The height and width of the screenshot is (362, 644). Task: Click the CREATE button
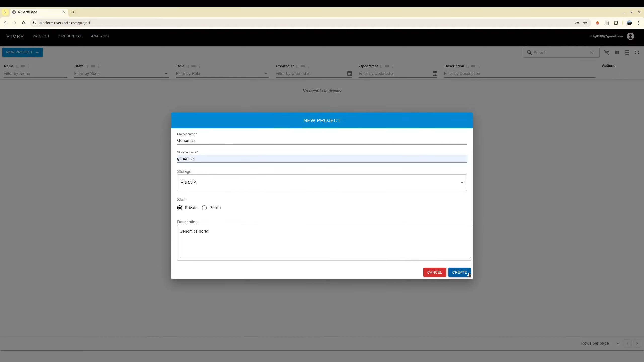459,272
